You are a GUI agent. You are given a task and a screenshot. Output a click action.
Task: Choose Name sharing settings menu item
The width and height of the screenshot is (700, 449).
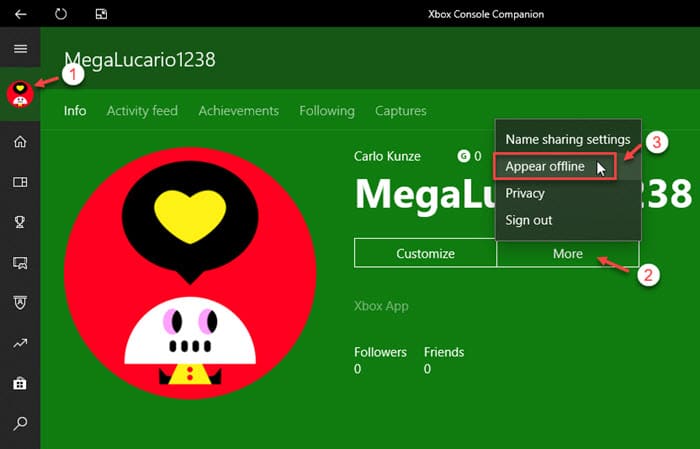point(568,140)
